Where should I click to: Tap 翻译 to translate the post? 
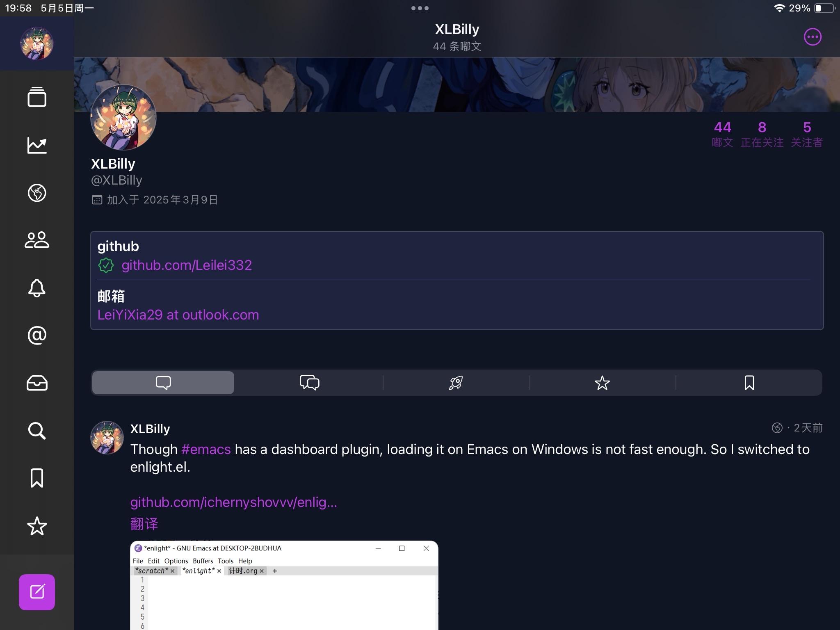pos(144,524)
